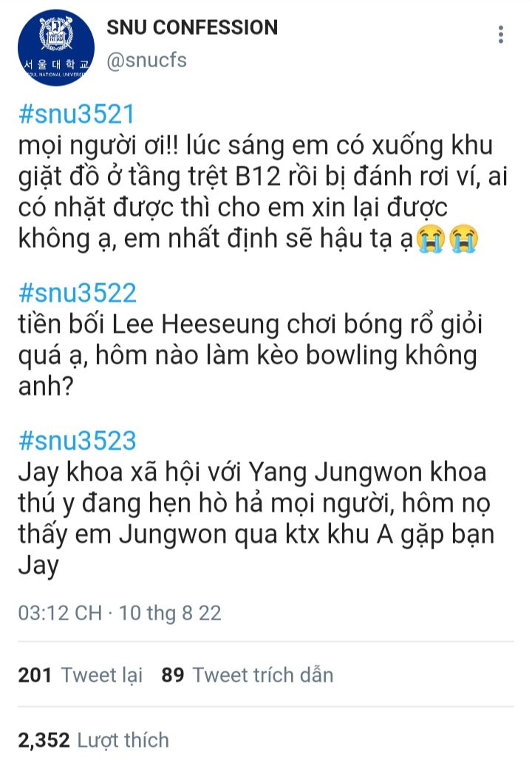Open the #snu3522 hashtag
This screenshot has height=766, width=532.
point(77,293)
